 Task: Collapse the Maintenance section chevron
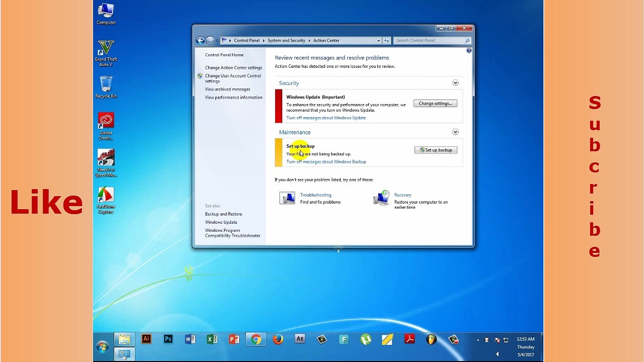point(455,132)
